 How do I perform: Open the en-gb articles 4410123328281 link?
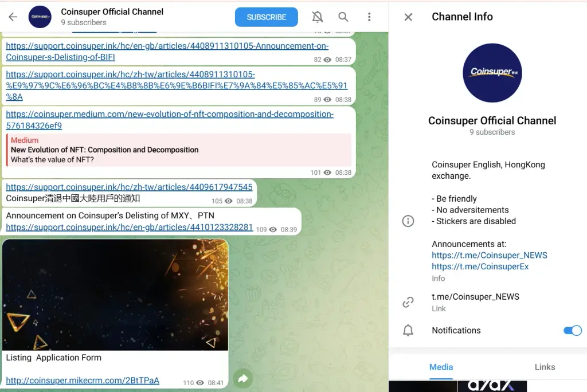click(x=129, y=228)
